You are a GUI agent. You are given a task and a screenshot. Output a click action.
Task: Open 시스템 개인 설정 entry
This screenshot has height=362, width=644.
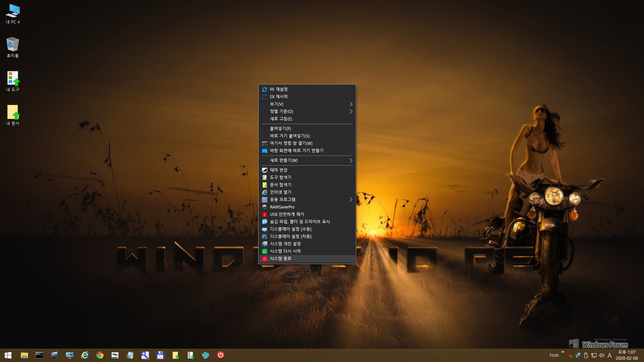307,244
